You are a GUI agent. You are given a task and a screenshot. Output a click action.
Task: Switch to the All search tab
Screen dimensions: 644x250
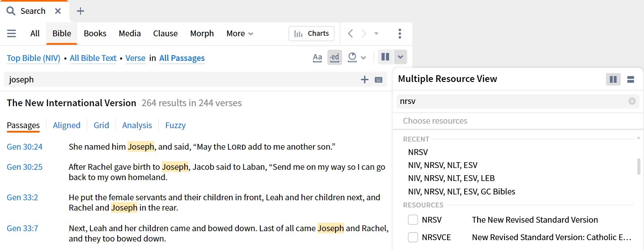coord(35,34)
